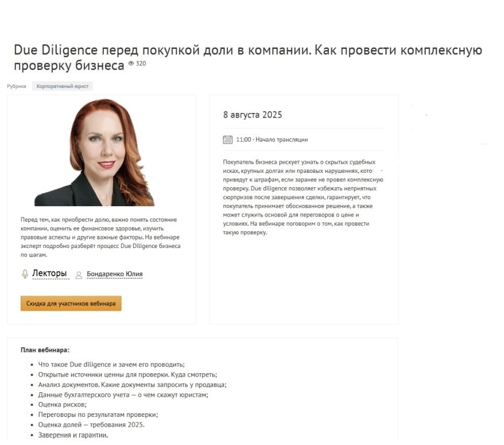Click the Оценка рисков list item
The image size is (504, 445).
click(63, 404)
